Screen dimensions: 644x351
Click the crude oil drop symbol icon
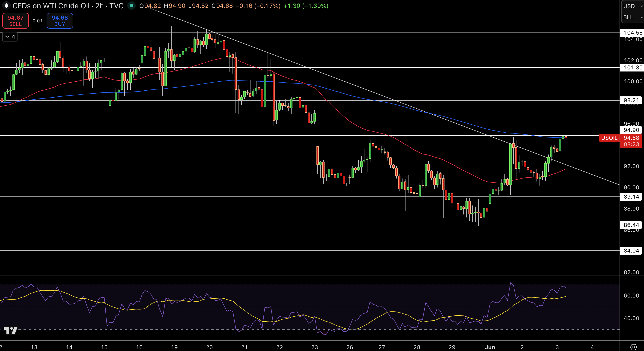click(6, 6)
